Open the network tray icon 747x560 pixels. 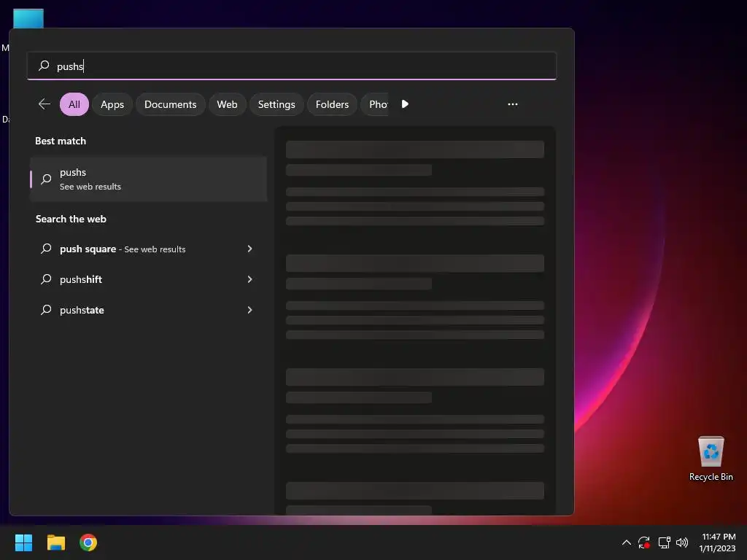click(664, 542)
